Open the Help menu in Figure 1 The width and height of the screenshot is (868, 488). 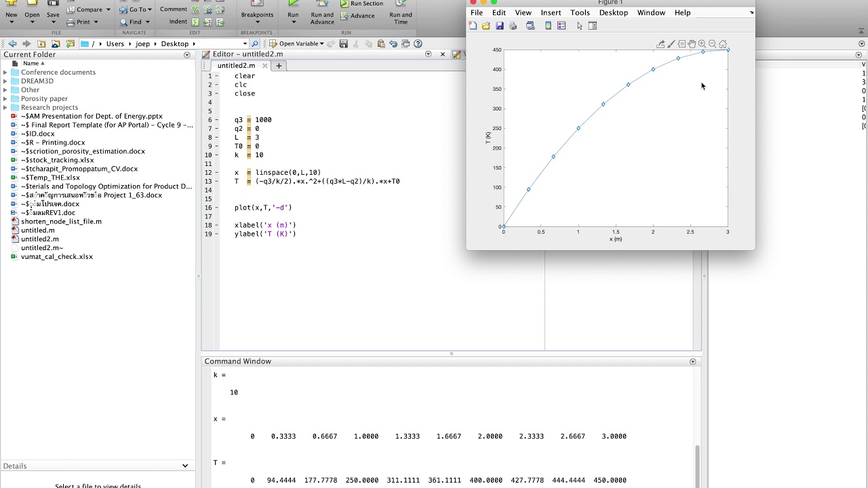click(683, 13)
